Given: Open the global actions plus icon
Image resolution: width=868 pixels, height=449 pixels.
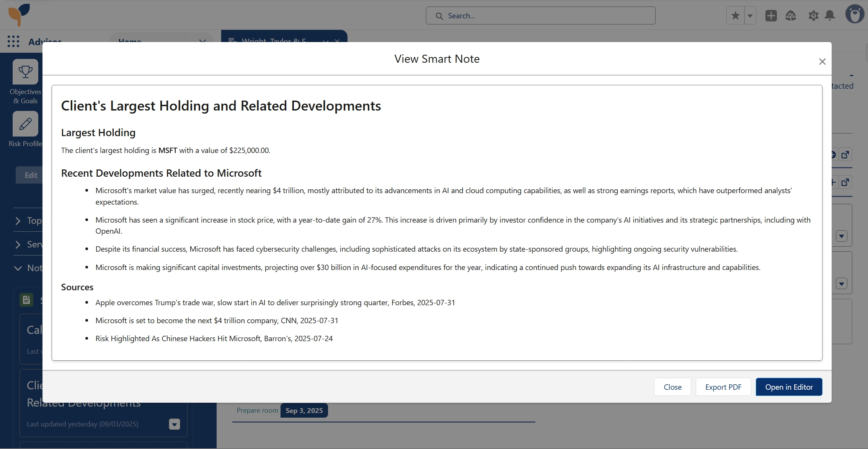Looking at the screenshot, I should click(x=771, y=16).
